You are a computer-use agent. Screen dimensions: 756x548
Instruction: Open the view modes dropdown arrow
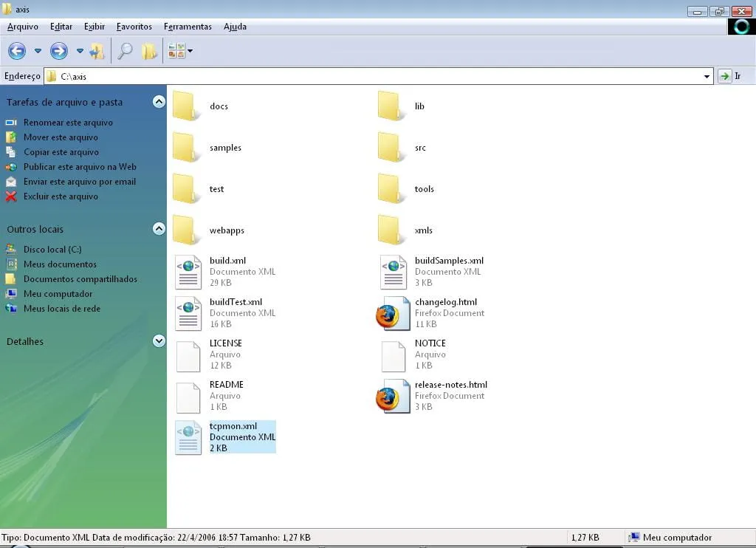tap(190, 51)
